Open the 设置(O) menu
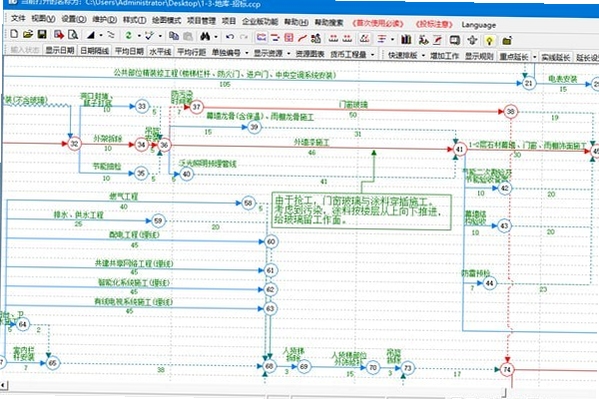The width and height of the screenshot is (599, 399). 74,19
